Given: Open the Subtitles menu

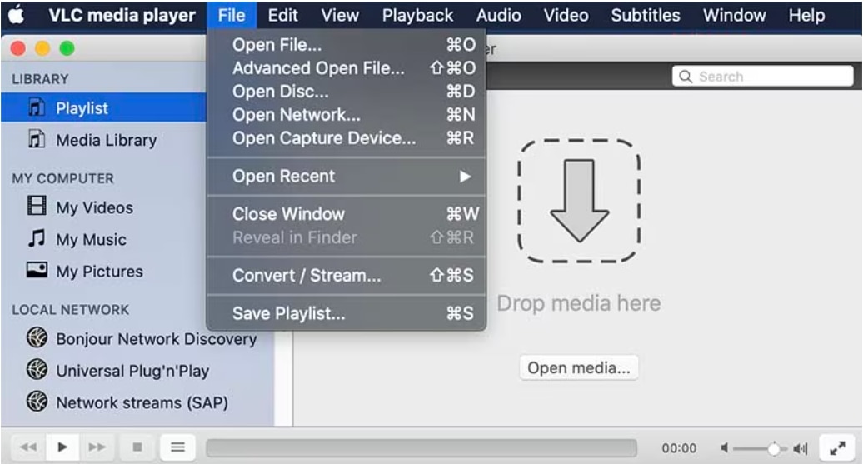Looking at the screenshot, I should point(646,16).
